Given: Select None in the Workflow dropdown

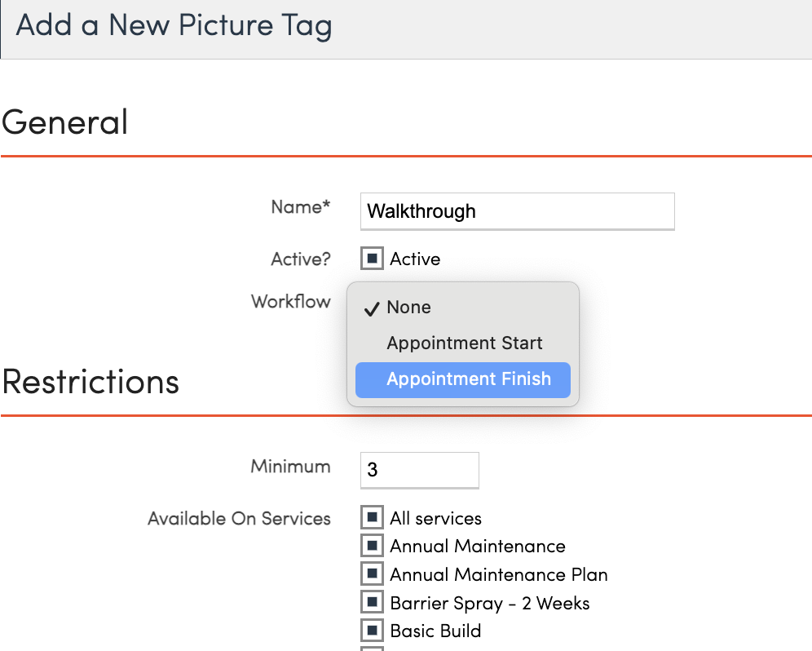Looking at the screenshot, I should pyautogui.click(x=408, y=308).
